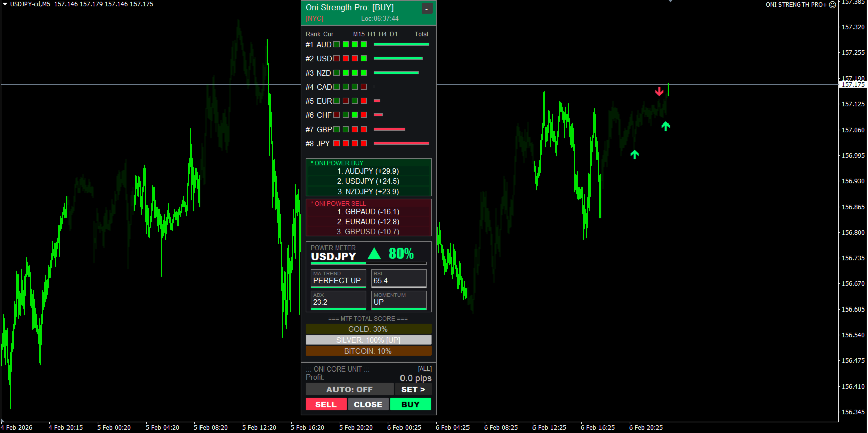Click the JPY total strength bar
Image resolution: width=868 pixels, height=433 pixels.
pyautogui.click(x=402, y=143)
